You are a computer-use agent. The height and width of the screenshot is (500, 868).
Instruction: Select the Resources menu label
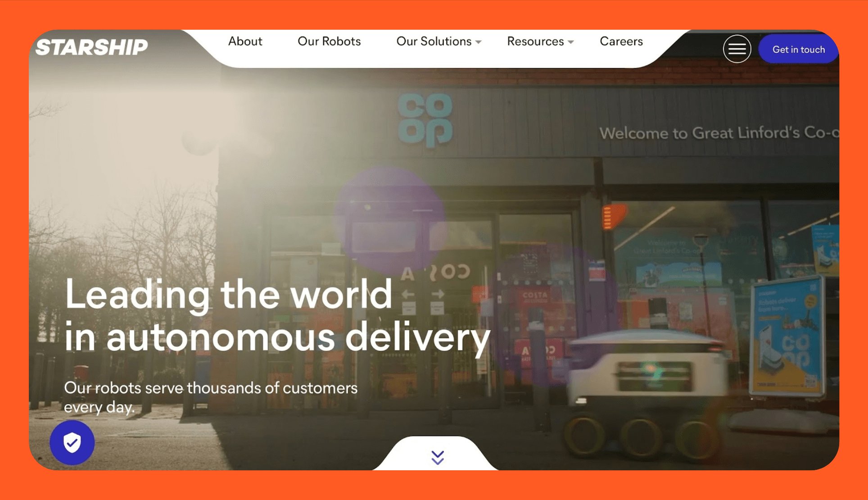tap(535, 41)
